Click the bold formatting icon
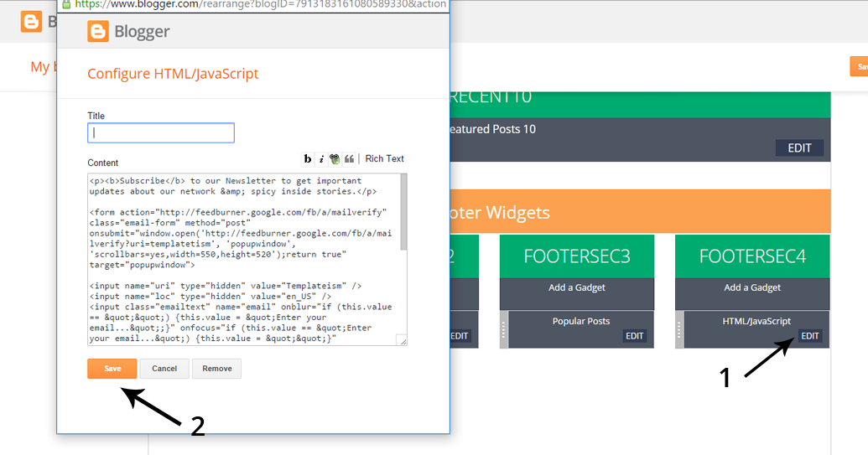Image resolution: width=868 pixels, height=455 pixels. pyautogui.click(x=308, y=159)
